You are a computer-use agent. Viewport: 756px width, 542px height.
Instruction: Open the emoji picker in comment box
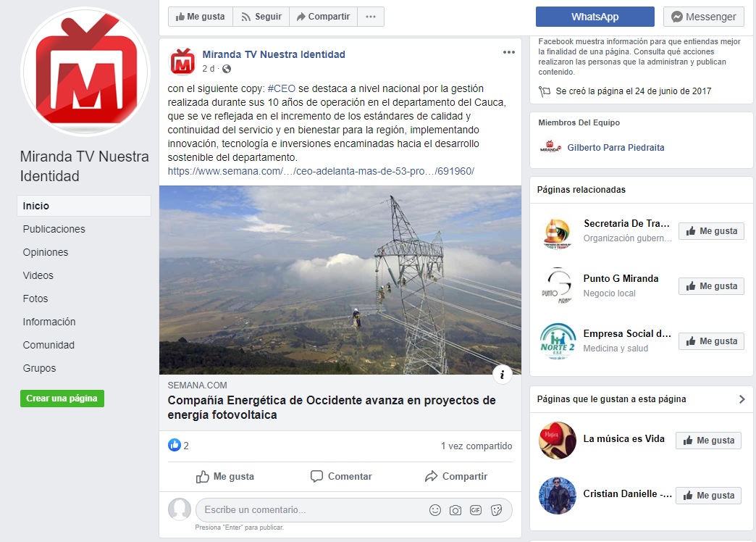tap(435, 510)
